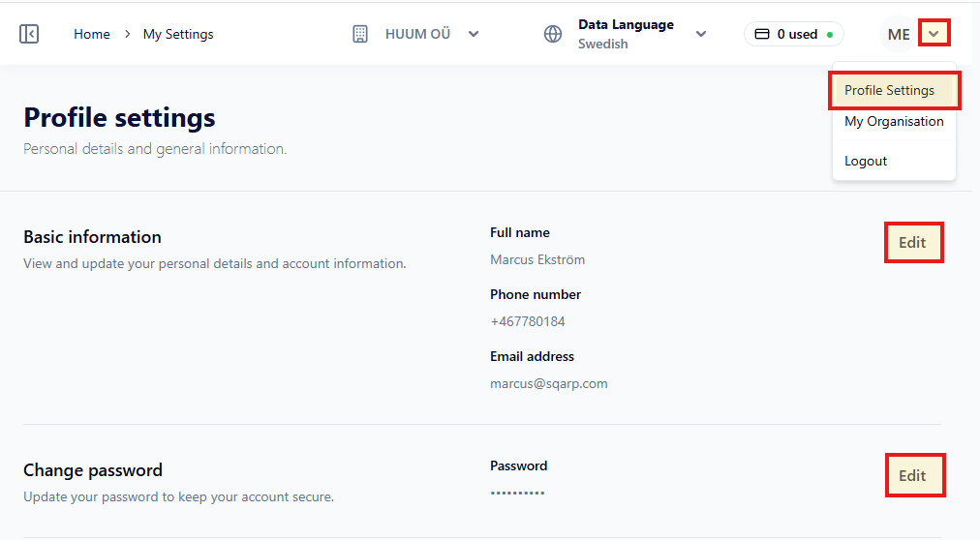Expand the HUUM OÜ organisation dropdown
Screen dimensions: 980x540
[474, 34]
